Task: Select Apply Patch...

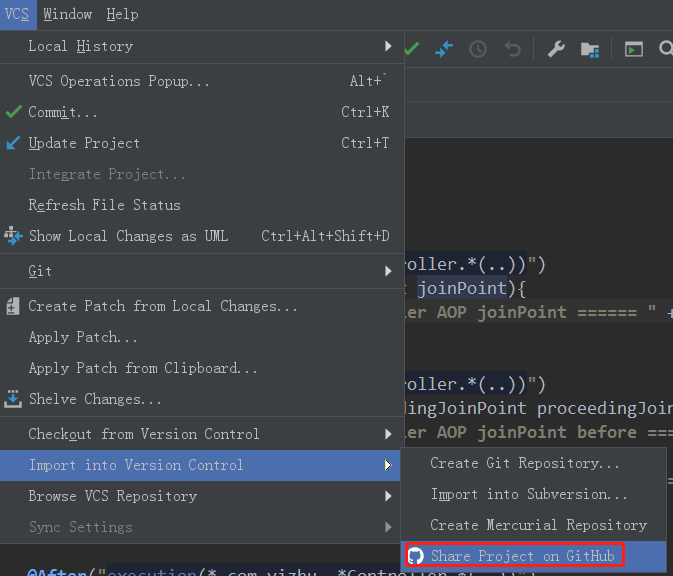Action: (202, 337)
